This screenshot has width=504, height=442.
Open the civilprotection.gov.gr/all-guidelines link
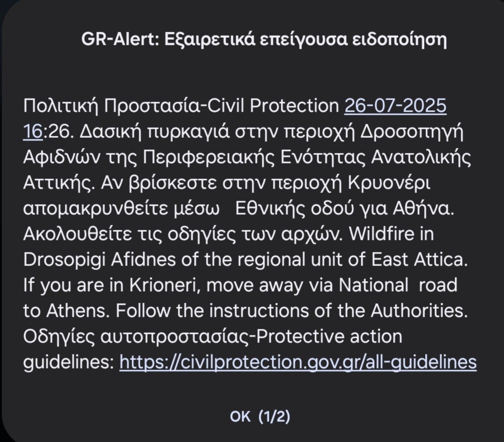pyautogui.click(x=297, y=362)
